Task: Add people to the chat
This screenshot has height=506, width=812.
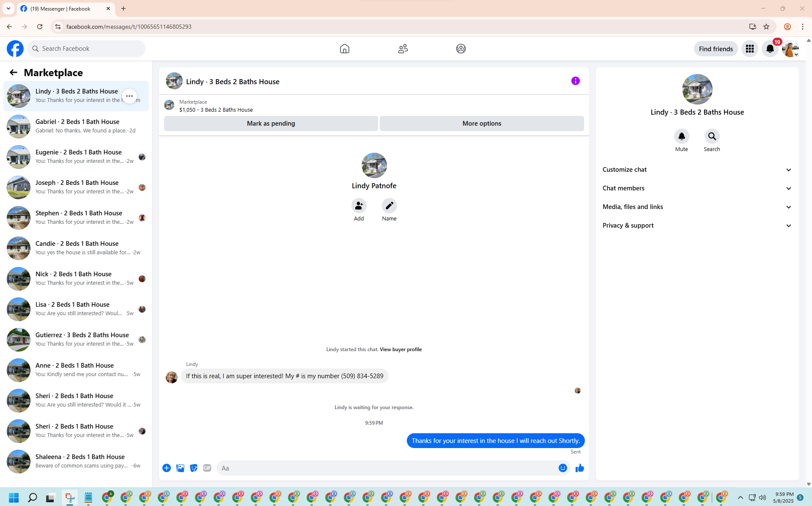Action: tap(359, 206)
